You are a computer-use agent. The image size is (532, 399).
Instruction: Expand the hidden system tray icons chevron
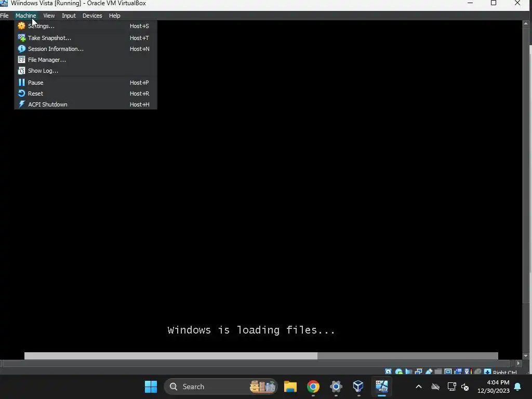click(419, 387)
